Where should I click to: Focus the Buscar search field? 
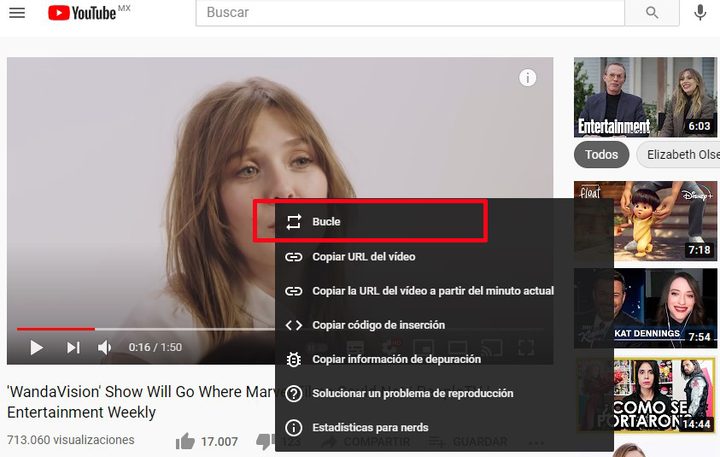(410, 12)
